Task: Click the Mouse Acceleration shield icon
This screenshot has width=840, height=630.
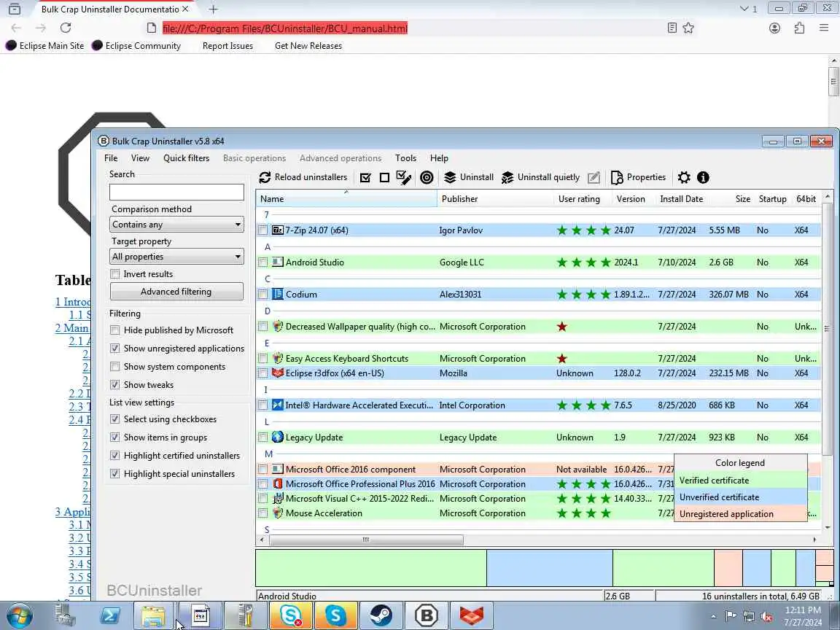Action: tap(278, 513)
